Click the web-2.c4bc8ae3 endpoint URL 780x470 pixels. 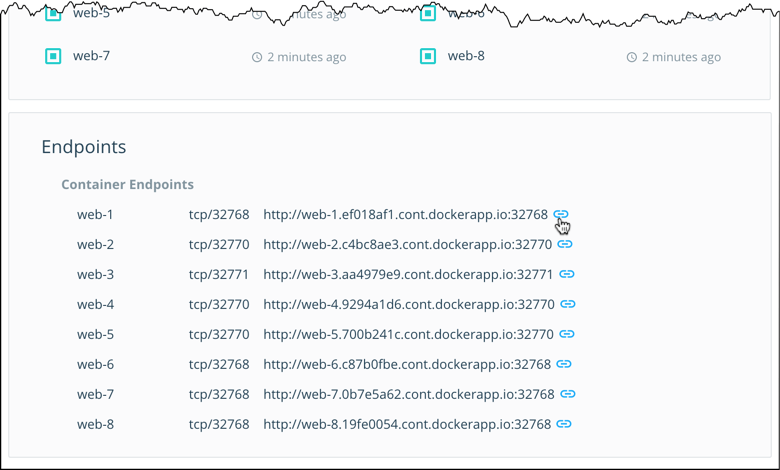point(407,244)
